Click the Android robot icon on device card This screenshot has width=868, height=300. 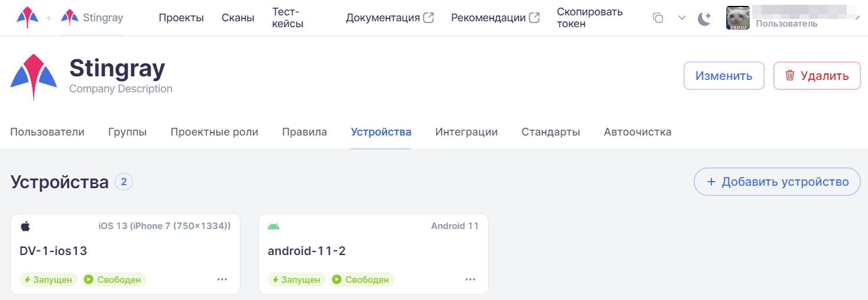[274, 226]
